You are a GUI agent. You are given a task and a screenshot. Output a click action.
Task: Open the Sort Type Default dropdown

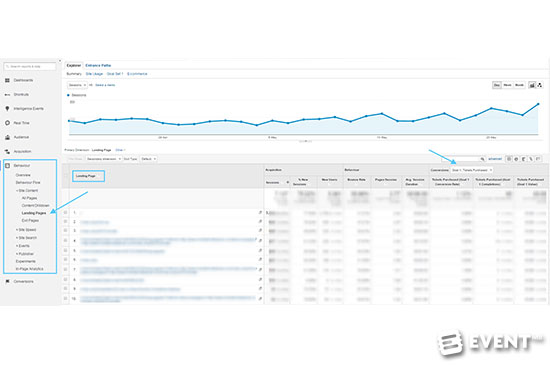point(149,159)
